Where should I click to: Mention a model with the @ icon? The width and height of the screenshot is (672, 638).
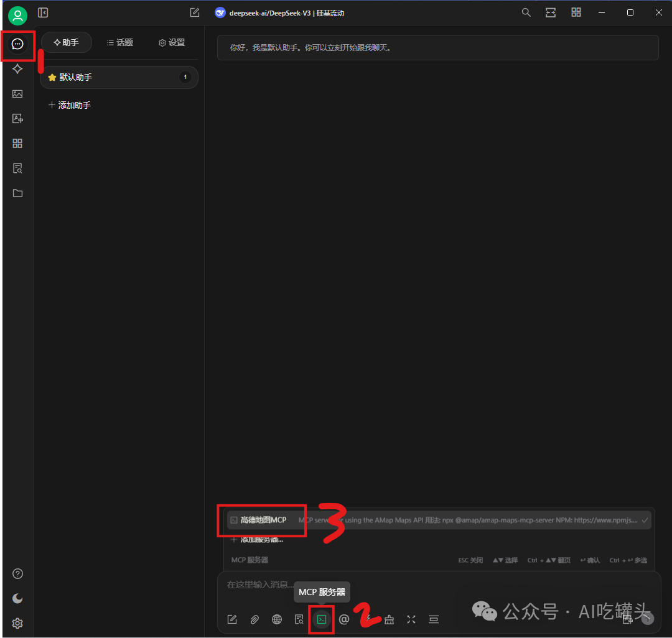pos(344,619)
